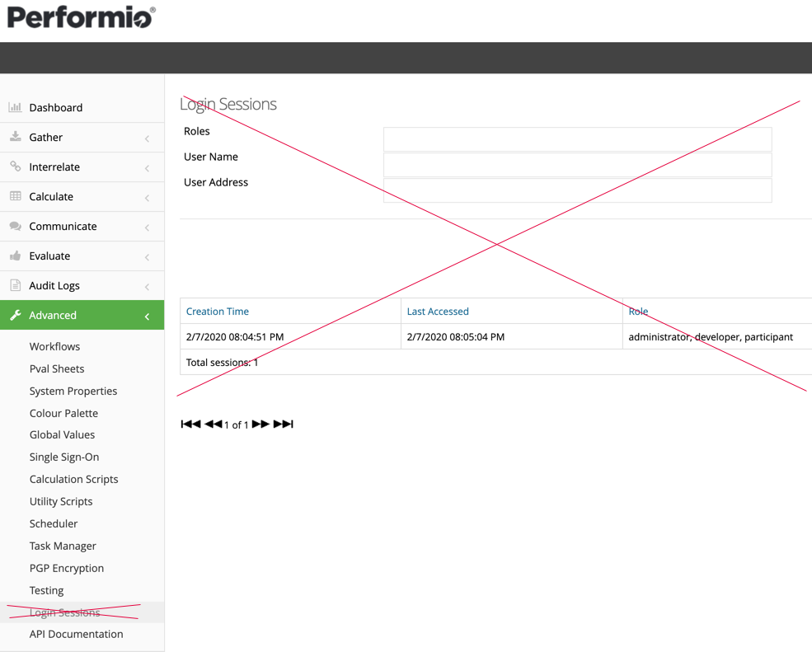The width and height of the screenshot is (812, 652).
Task: Click the Roles input field
Action: (577, 139)
